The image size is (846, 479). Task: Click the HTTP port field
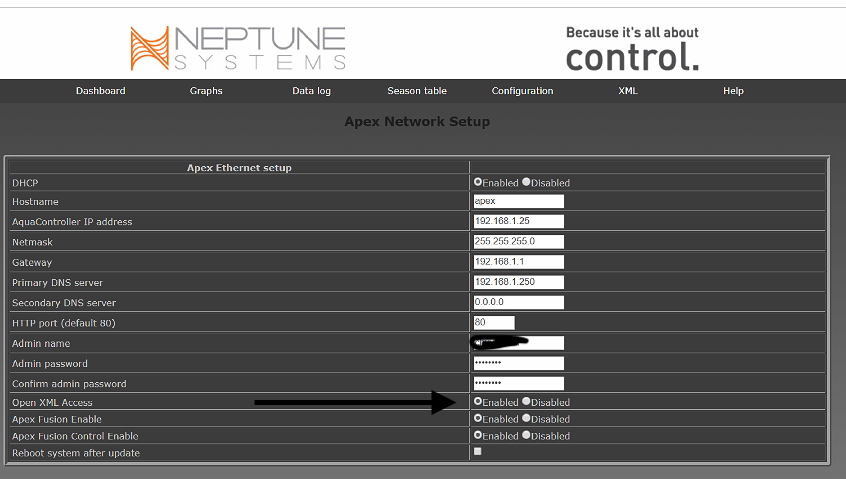[494, 323]
